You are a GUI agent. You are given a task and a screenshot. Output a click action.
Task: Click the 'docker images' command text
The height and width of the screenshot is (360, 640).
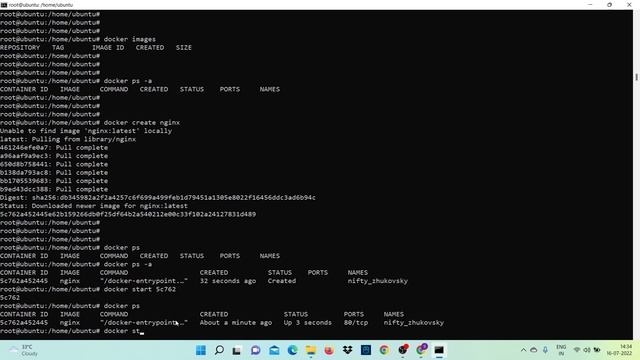pos(129,39)
